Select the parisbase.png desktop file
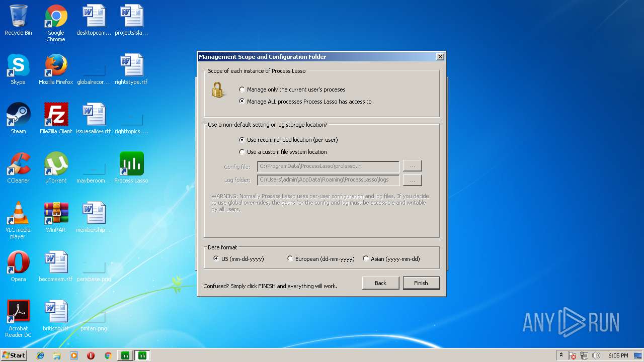The image size is (644, 362). coord(94,271)
